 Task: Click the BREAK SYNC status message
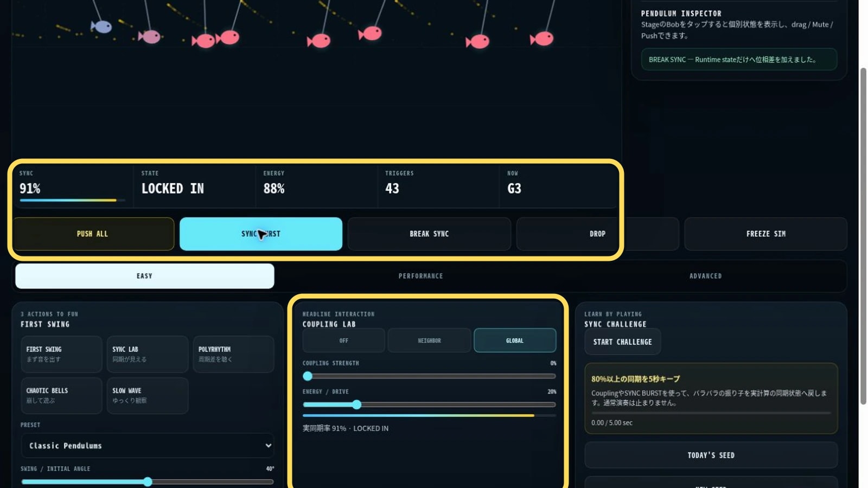[x=739, y=60]
